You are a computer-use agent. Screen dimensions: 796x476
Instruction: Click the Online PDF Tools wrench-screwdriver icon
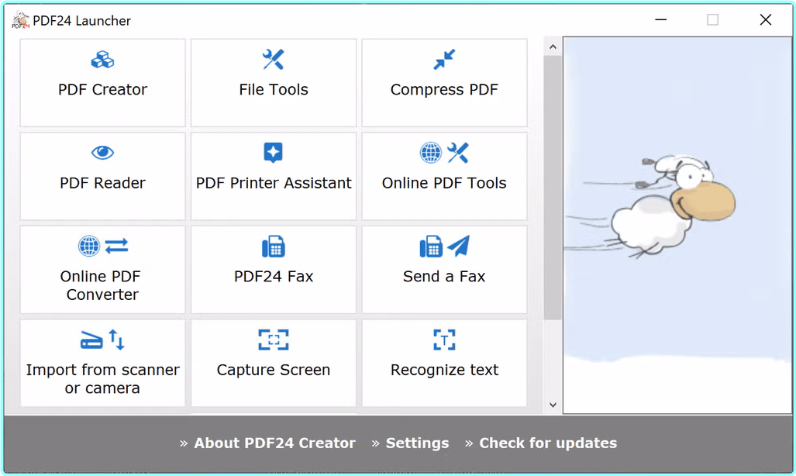(458, 153)
